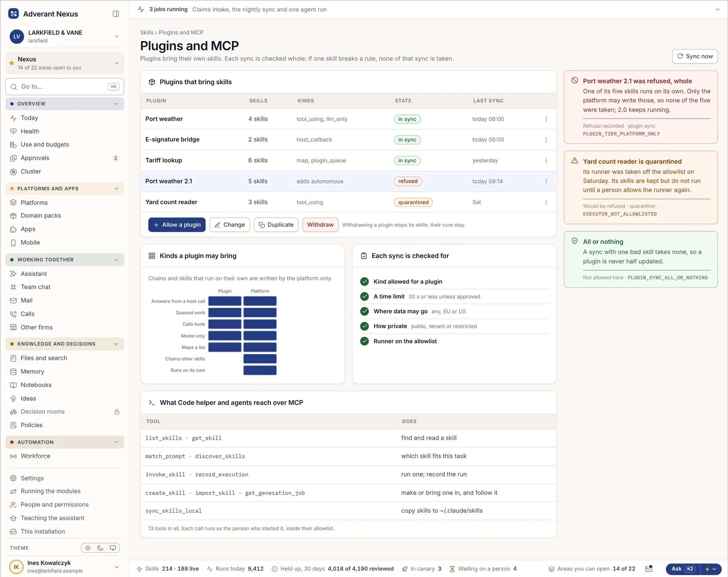Collapse the PLATFORMS AND APPS section
Screen dimensions: 728x577
pyautogui.click(x=65, y=188)
